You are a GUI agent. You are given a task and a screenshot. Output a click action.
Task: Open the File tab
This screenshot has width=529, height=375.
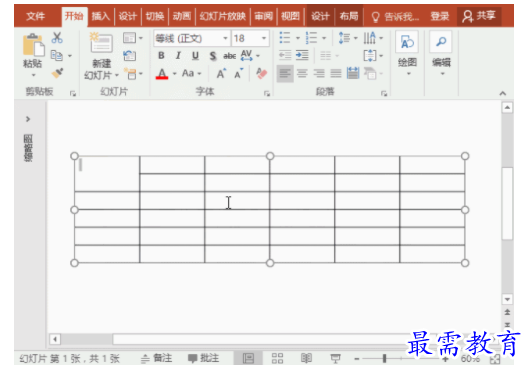pos(35,16)
